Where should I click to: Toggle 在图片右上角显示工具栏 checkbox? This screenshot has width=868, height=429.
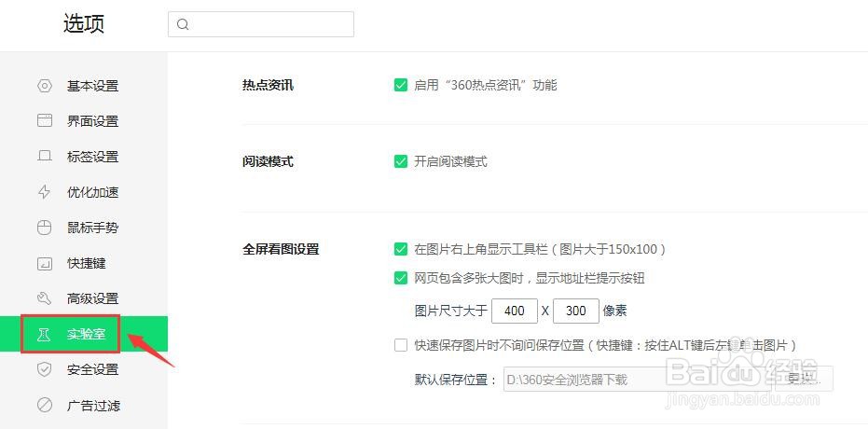click(x=401, y=249)
